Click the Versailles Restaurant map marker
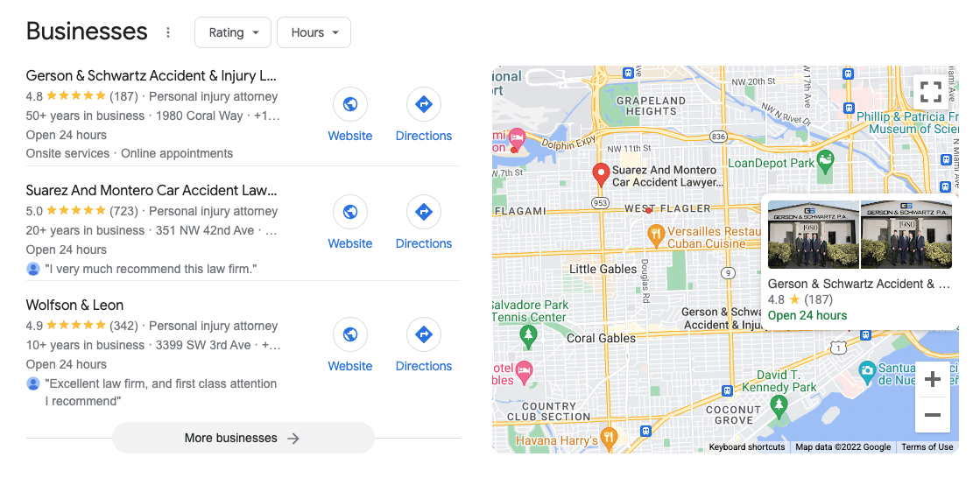Screen dimensions: 980x478 (x=655, y=235)
